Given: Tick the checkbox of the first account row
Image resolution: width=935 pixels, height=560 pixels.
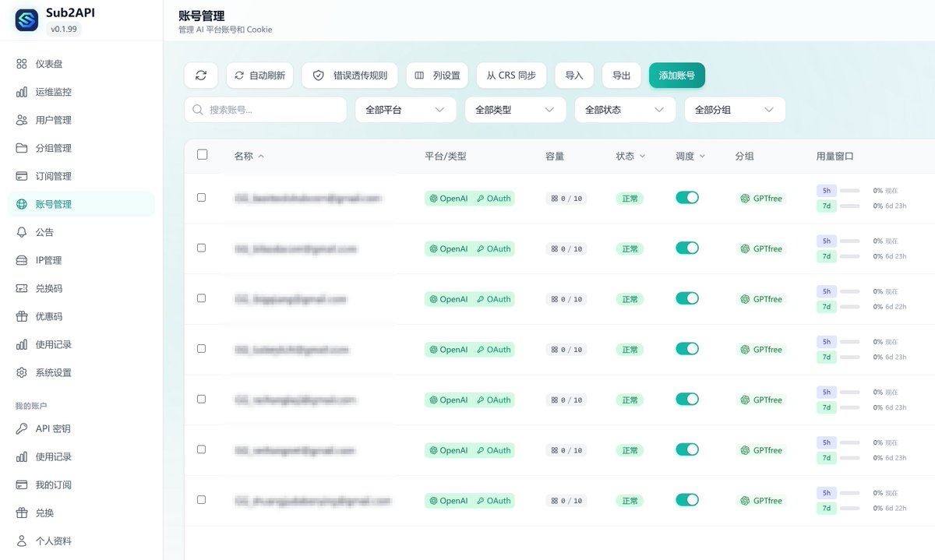Looking at the screenshot, I should 201,198.
